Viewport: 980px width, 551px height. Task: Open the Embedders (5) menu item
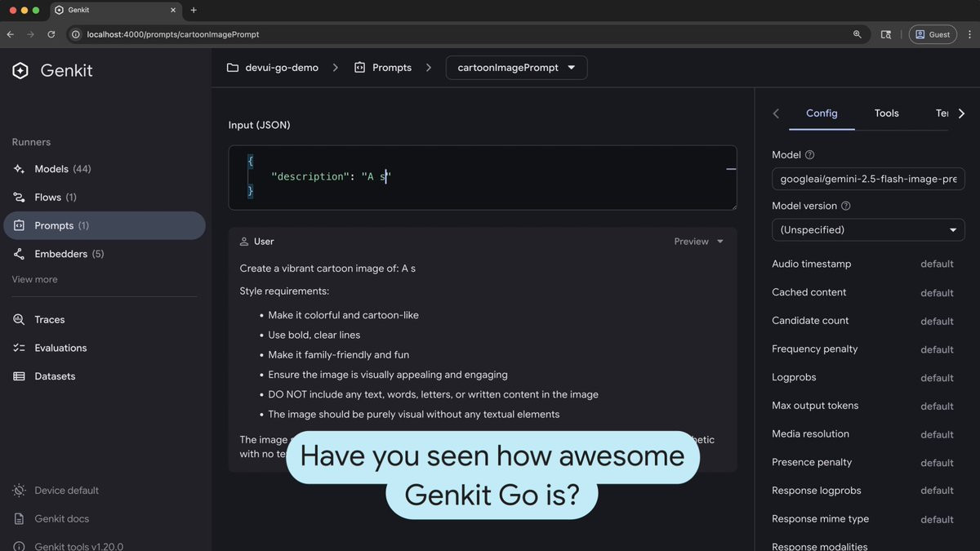pos(103,254)
